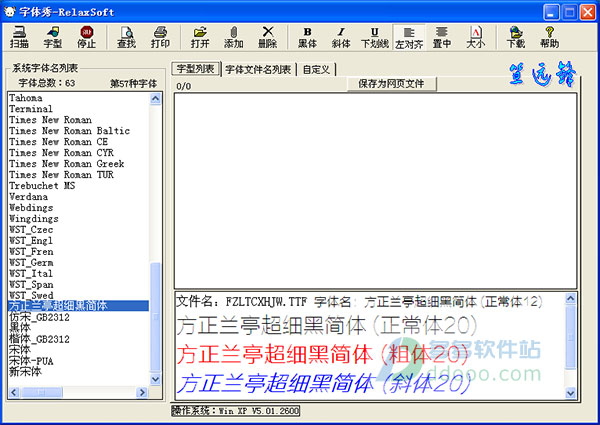Click the font list vertical scrollbar thumb
Image resolution: width=600 pixels, height=425 pixels.
(x=155, y=317)
